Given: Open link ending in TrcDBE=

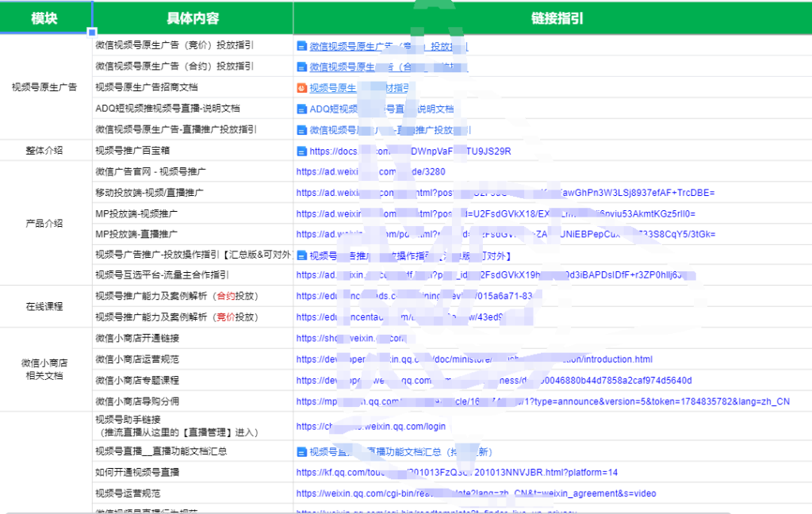Looking at the screenshot, I should pos(505,193).
